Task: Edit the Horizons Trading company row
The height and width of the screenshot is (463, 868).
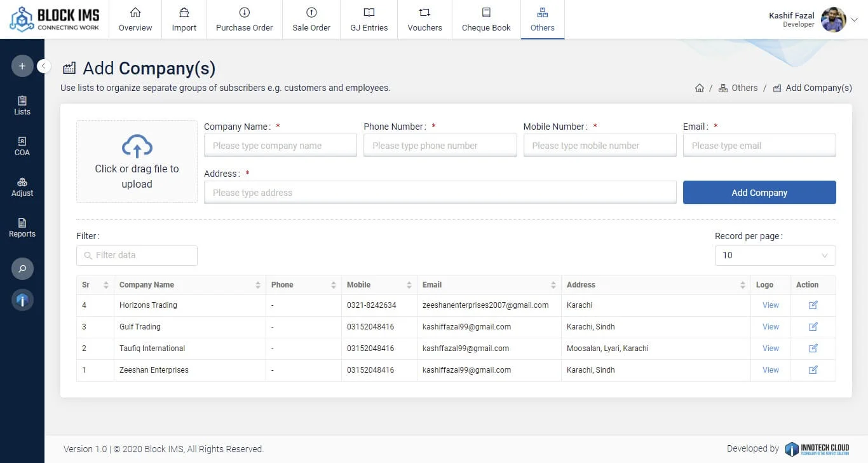Action: [813, 305]
